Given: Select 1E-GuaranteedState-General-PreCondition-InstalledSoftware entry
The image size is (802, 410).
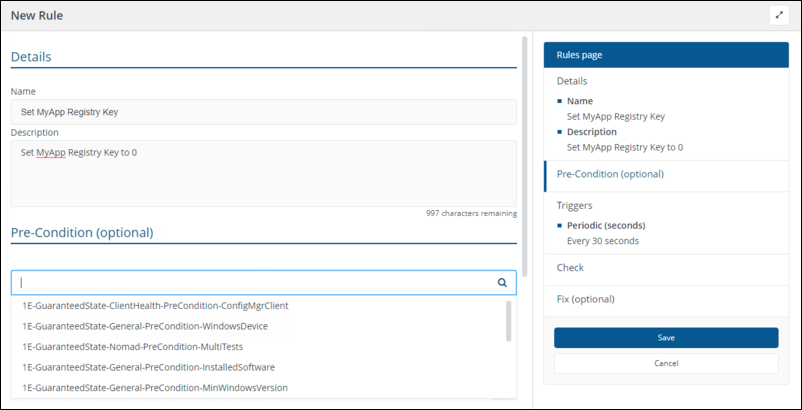Looking at the screenshot, I should pyautogui.click(x=148, y=367).
